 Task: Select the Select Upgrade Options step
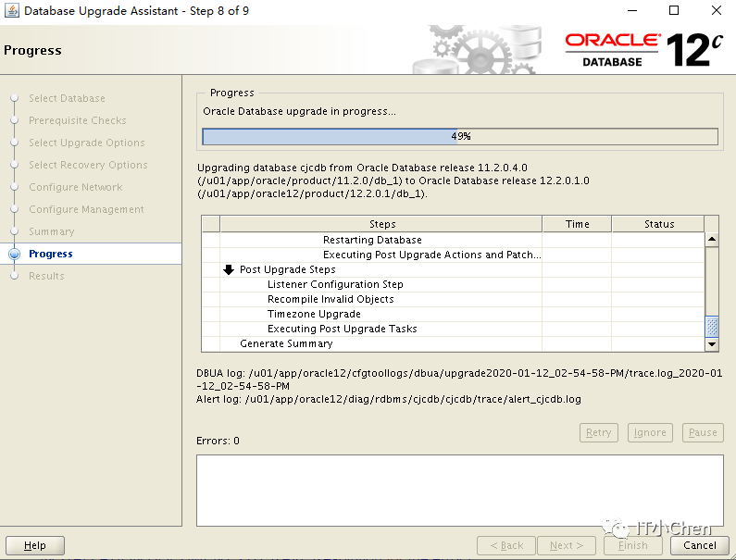(x=87, y=143)
